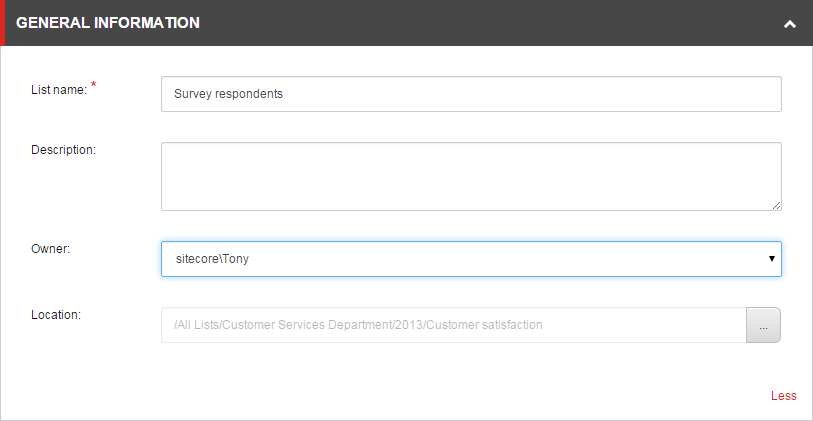Click the Description box resize grip
This screenshot has height=421, width=813.
pos(776,205)
